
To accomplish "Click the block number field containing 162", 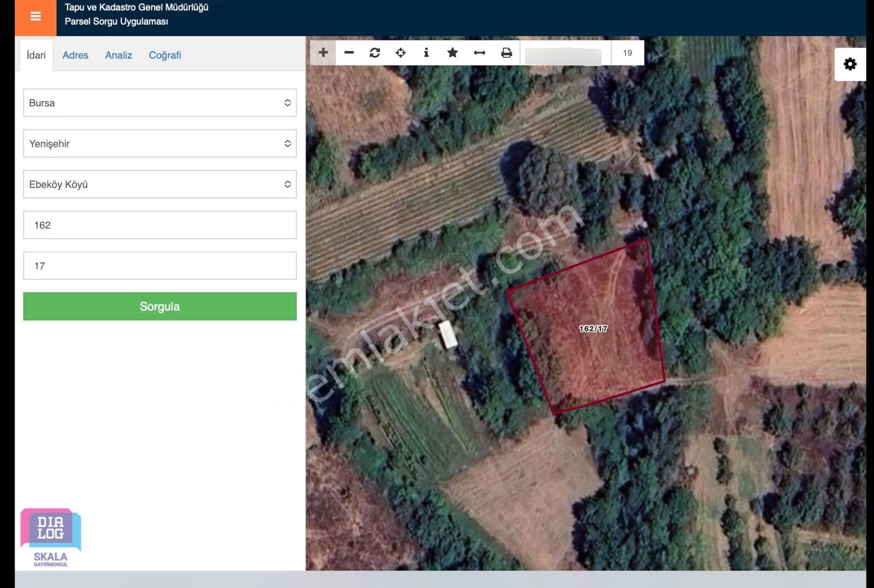I will 160,225.
